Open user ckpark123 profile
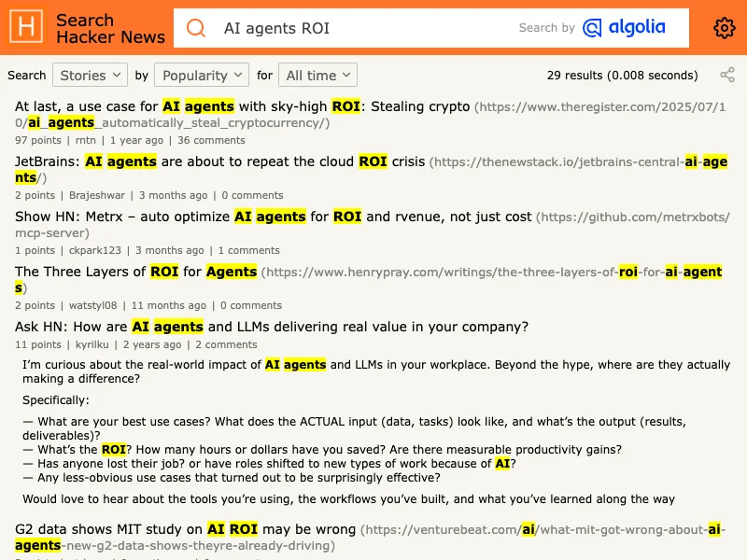Screen dimensions: 747x560 click(95, 250)
